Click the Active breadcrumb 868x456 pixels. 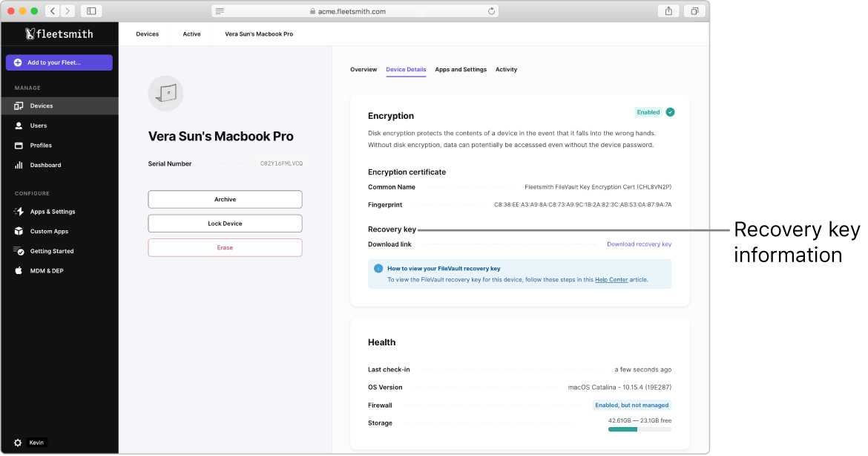191,34
